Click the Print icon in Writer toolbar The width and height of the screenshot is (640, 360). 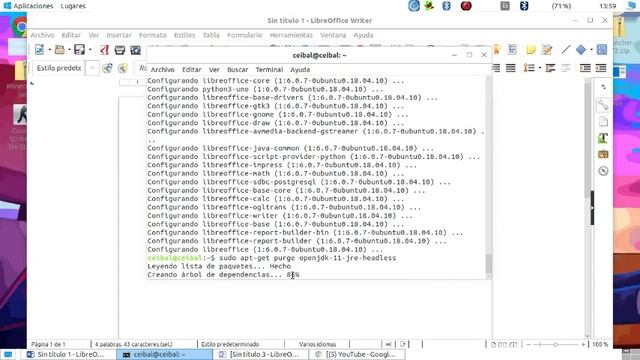120,50
